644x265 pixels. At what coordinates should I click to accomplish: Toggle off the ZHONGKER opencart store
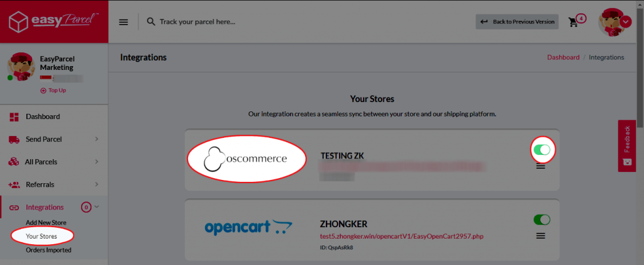pos(541,220)
